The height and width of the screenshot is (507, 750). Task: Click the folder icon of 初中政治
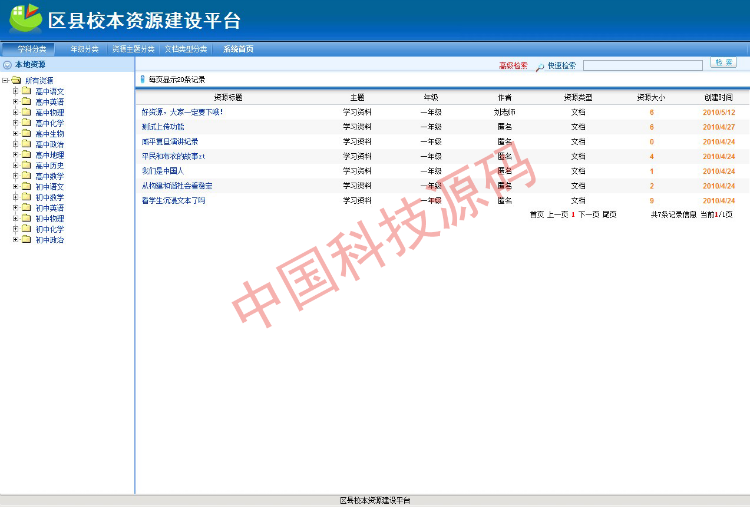(x=27, y=239)
